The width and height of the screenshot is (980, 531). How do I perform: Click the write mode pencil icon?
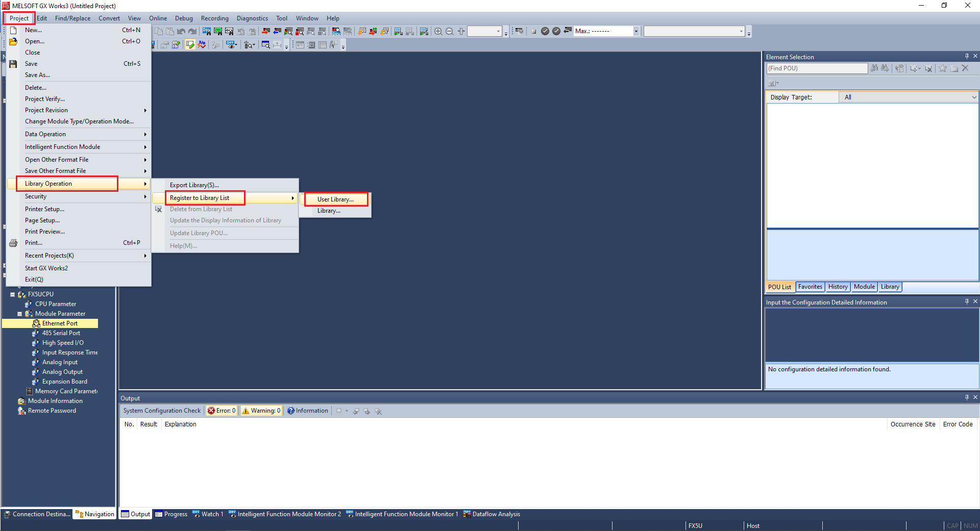pos(190,45)
